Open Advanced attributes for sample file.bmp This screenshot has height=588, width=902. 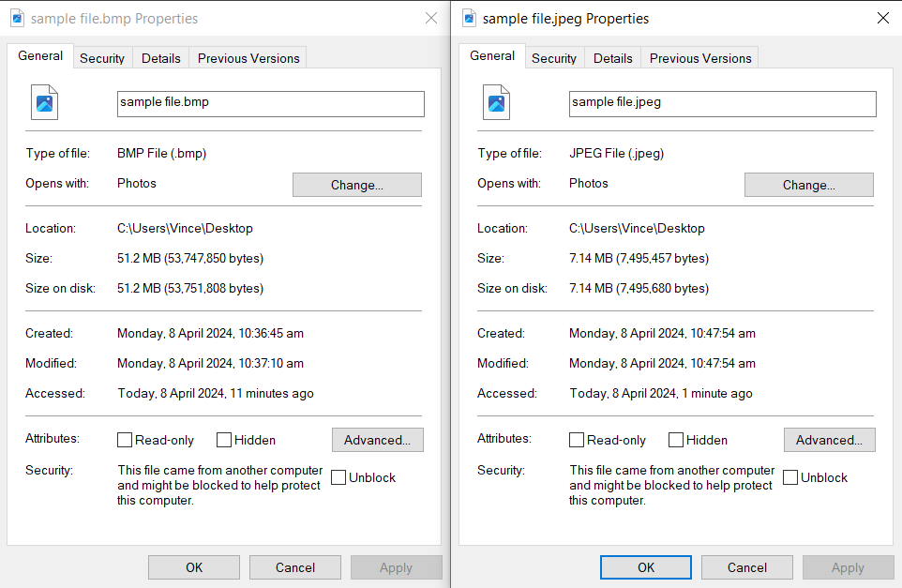click(377, 440)
